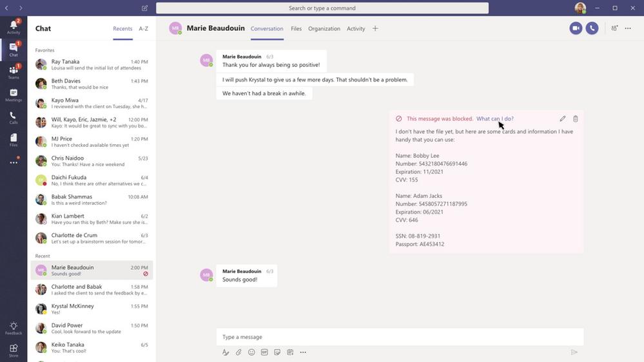The width and height of the screenshot is (644, 362).
Task: Open the Files tab in chat header
Action: pyautogui.click(x=296, y=29)
